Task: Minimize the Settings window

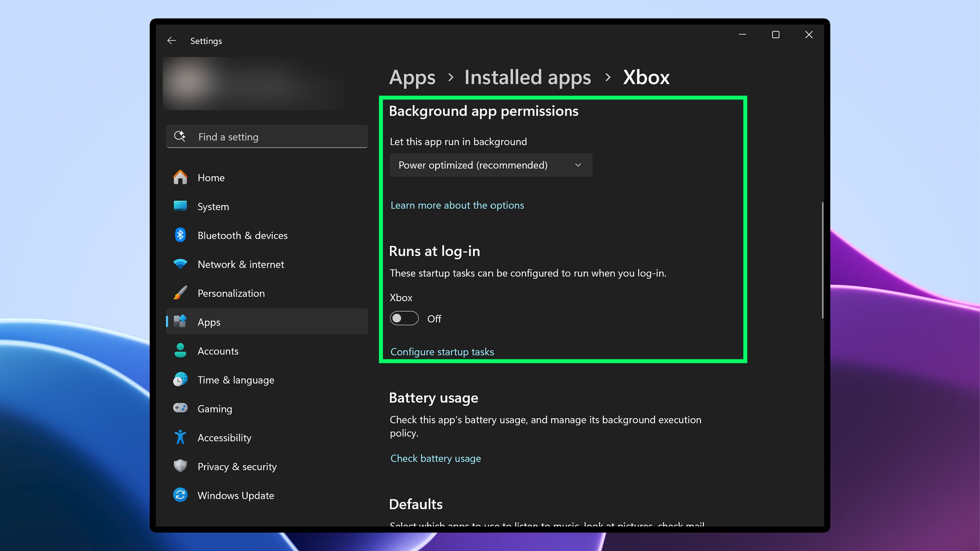Action: click(x=742, y=34)
